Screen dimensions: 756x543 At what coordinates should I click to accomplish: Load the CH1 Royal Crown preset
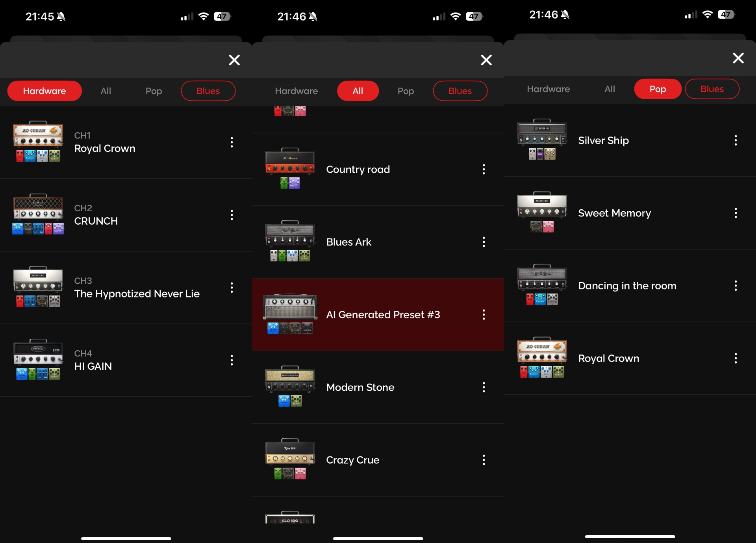point(126,142)
